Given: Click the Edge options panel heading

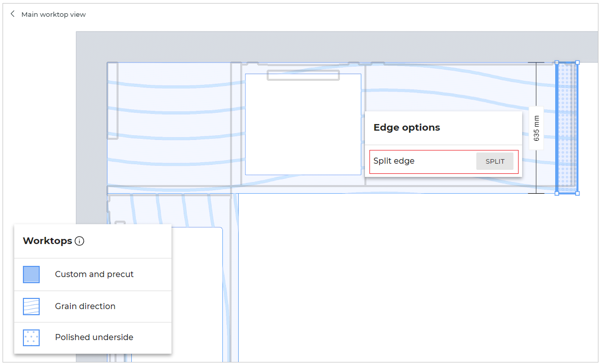Looking at the screenshot, I should pos(407,128).
